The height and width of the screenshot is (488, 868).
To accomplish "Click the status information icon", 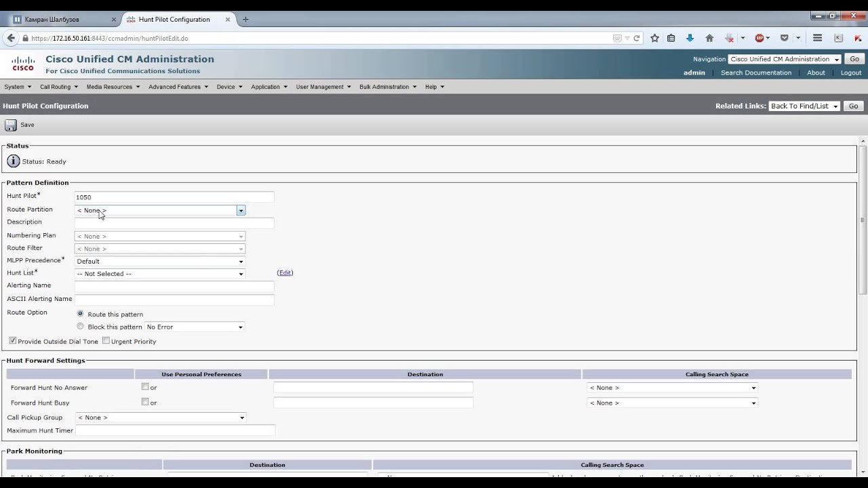I will point(14,161).
